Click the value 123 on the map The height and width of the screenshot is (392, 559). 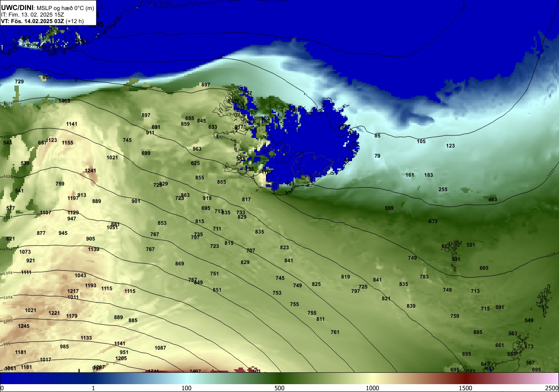450,146
